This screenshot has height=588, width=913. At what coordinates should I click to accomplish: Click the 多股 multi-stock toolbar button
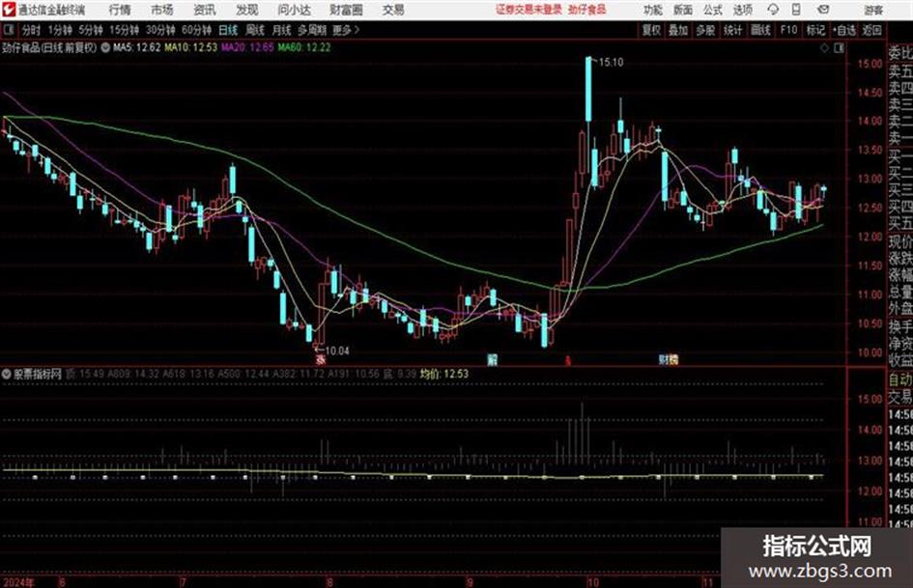point(705,30)
